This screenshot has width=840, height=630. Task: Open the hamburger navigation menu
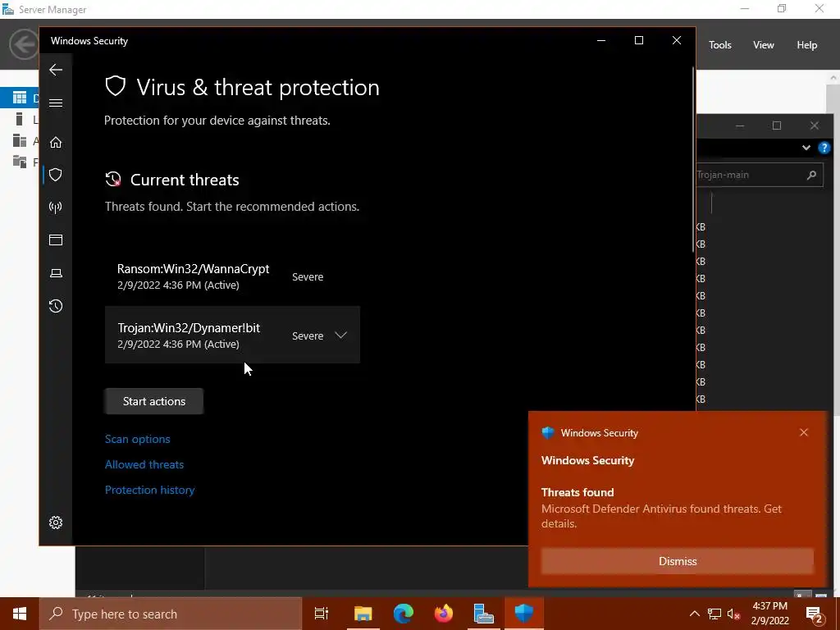pos(56,103)
